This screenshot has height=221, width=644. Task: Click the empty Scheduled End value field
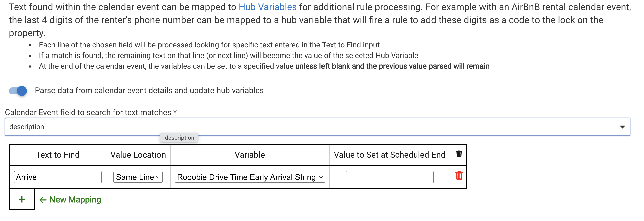[389, 177]
